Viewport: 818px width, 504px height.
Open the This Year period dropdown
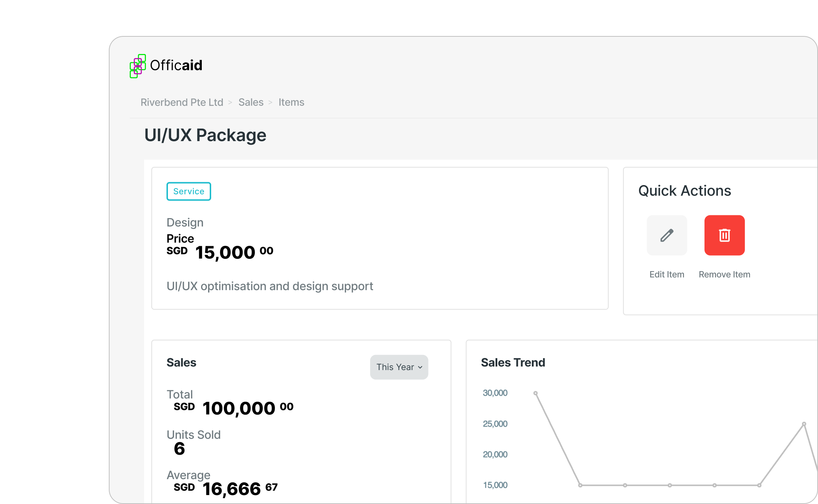pos(399,367)
